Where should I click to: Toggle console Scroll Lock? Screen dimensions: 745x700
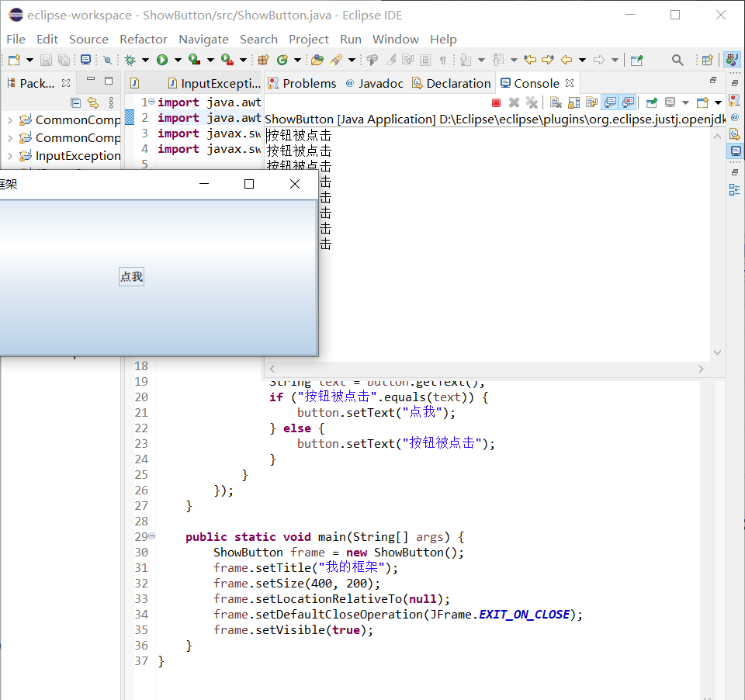tap(574, 102)
